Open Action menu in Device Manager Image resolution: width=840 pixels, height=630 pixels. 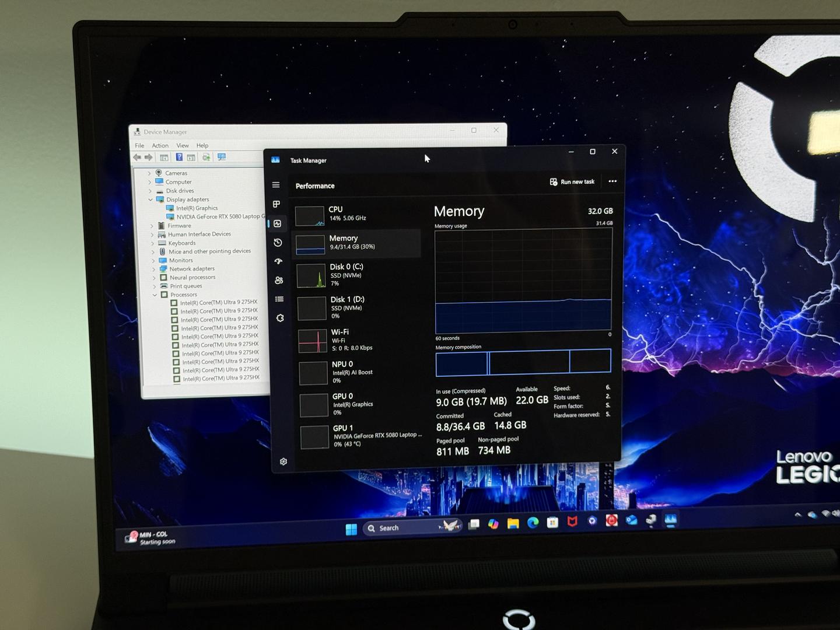pos(160,145)
